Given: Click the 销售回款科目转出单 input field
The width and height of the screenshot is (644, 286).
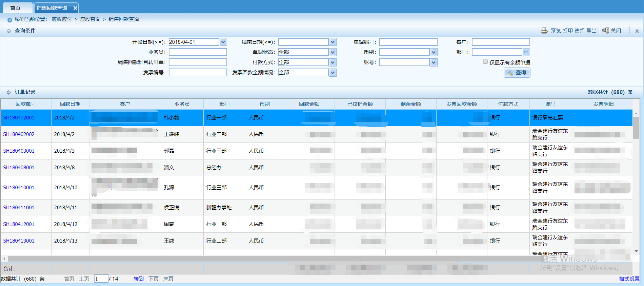Looking at the screenshot, I should click(x=198, y=62).
